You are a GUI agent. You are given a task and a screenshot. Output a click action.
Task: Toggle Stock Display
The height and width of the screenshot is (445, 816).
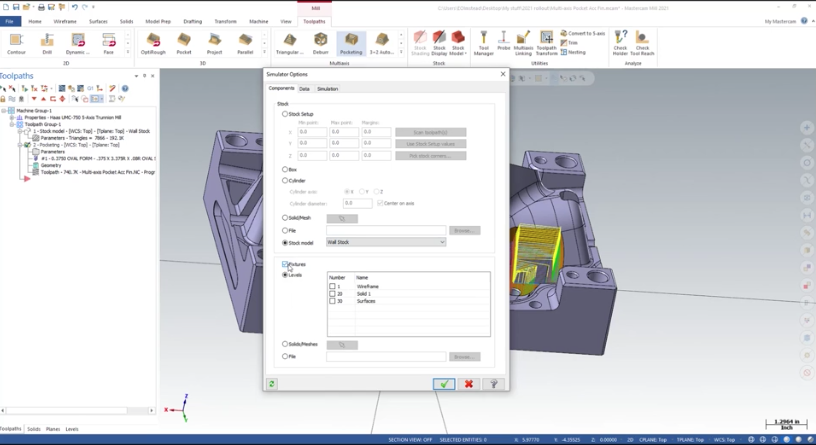tap(439, 44)
